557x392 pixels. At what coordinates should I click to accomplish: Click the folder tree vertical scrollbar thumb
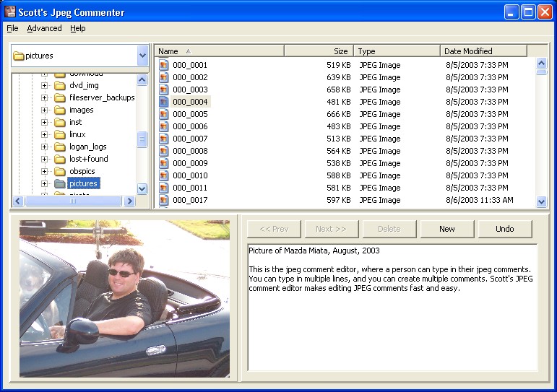tap(142, 139)
